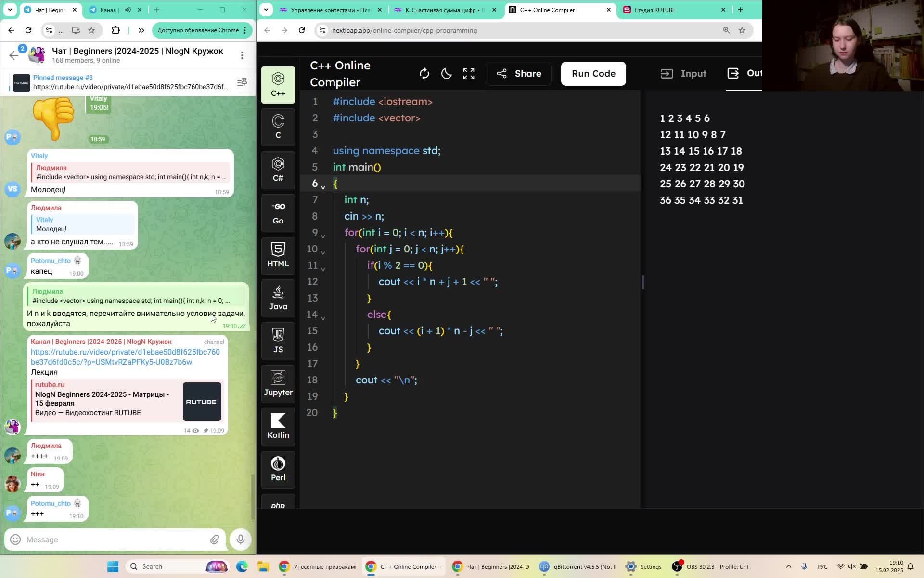Mute audio in the Канал tab

pyautogui.click(x=128, y=10)
